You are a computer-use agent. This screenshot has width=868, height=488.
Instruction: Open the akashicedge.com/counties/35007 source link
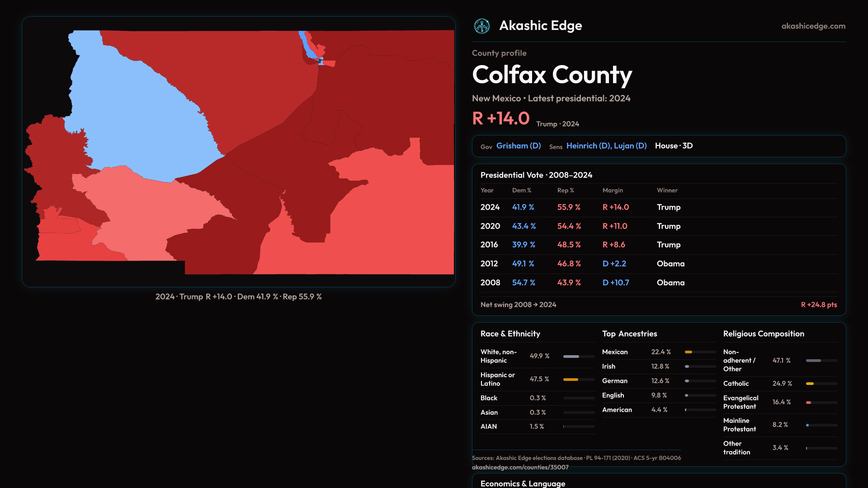[520, 467]
